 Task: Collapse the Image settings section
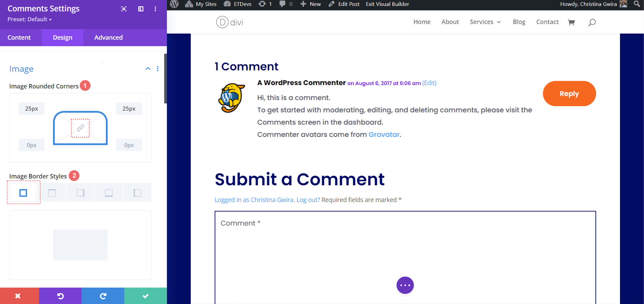(148, 69)
